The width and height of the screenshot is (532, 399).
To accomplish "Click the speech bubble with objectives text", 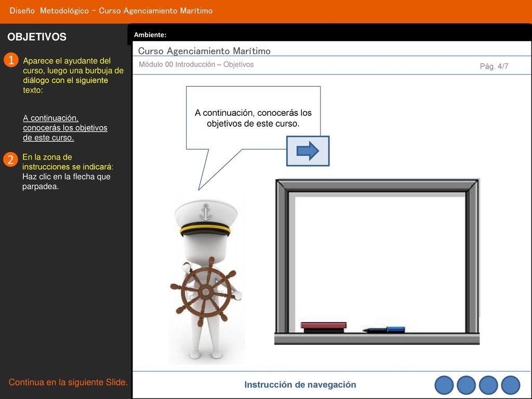I will (x=253, y=118).
